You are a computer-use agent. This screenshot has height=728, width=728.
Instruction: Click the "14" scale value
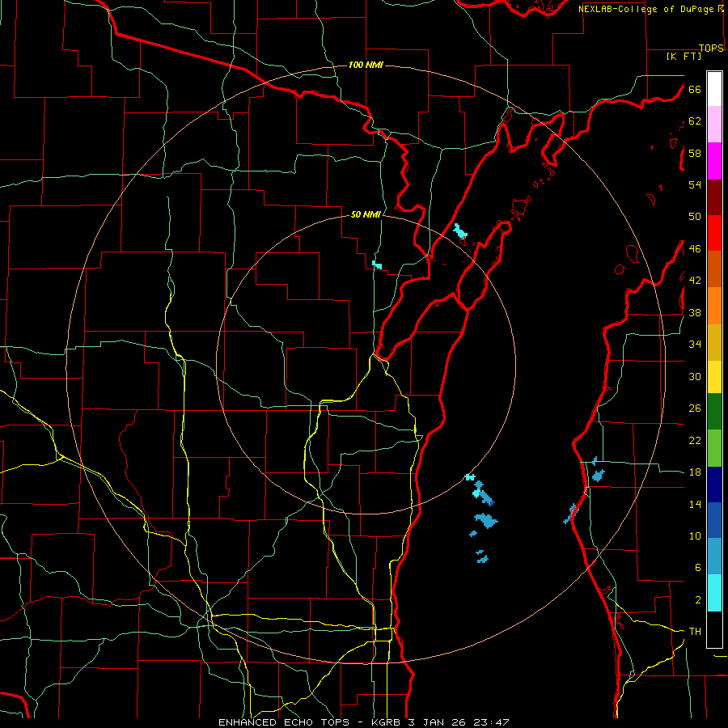[695, 504]
